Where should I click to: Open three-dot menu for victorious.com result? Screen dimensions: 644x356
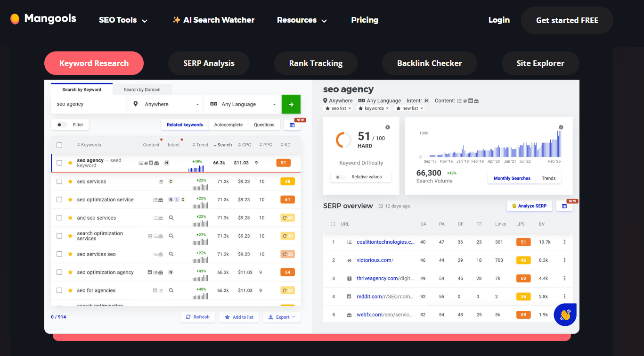click(x=565, y=260)
